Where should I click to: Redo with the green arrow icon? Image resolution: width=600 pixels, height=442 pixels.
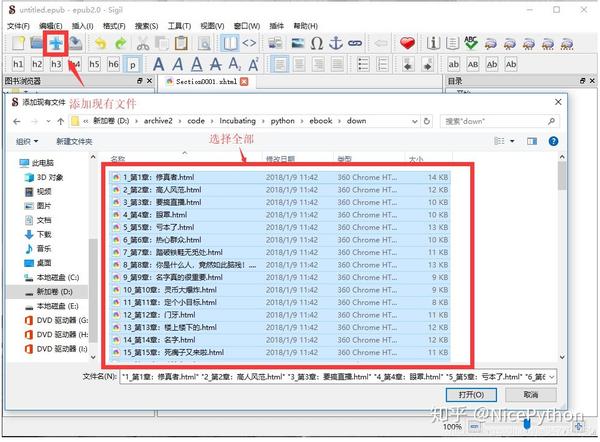click(121, 43)
